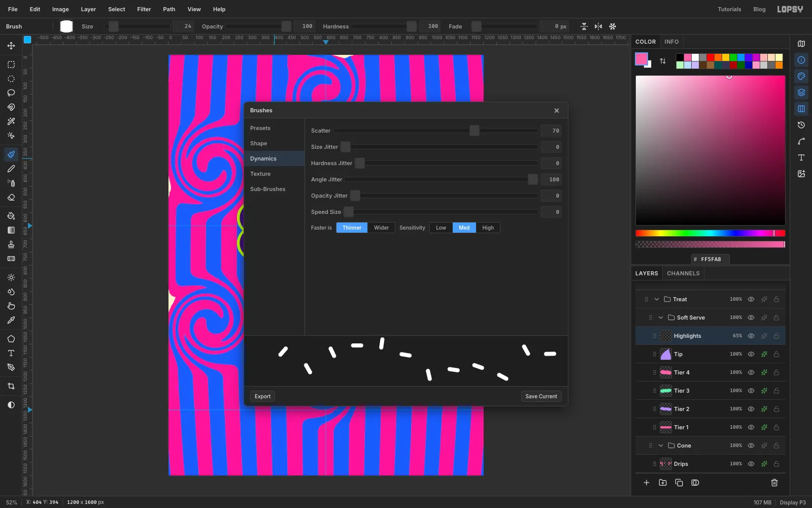Select the rectangular marquee tool
The width and height of the screenshot is (812, 508).
[11, 65]
